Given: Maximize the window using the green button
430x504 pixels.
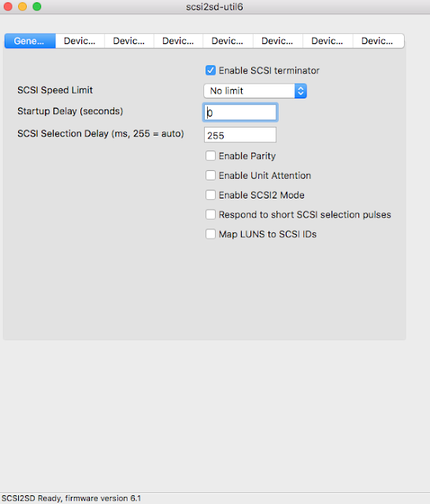Looking at the screenshot, I should point(37,6).
